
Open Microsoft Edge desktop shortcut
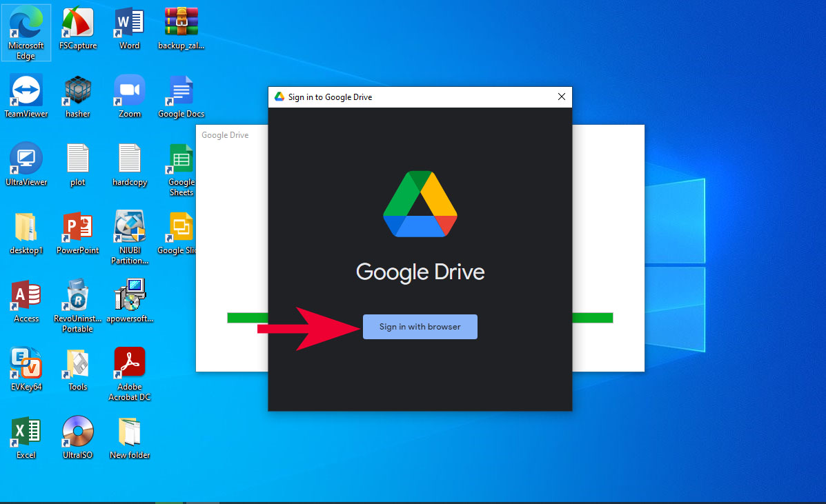coord(26,32)
